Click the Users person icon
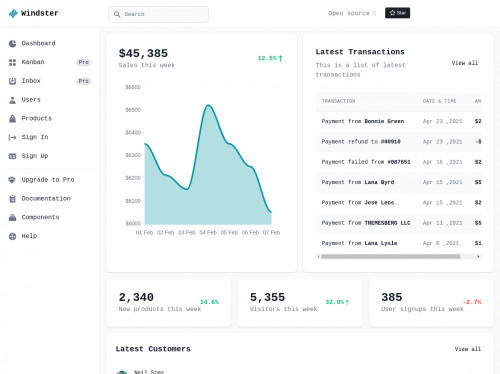This screenshot has width=500, height=374. (x=12, y=100)
